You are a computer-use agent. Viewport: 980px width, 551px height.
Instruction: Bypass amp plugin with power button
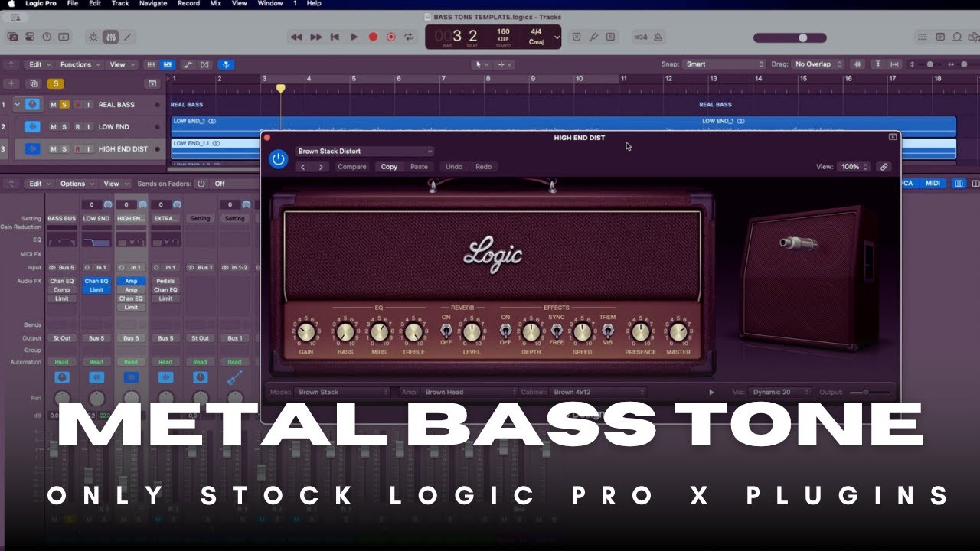tap(279, 159)
